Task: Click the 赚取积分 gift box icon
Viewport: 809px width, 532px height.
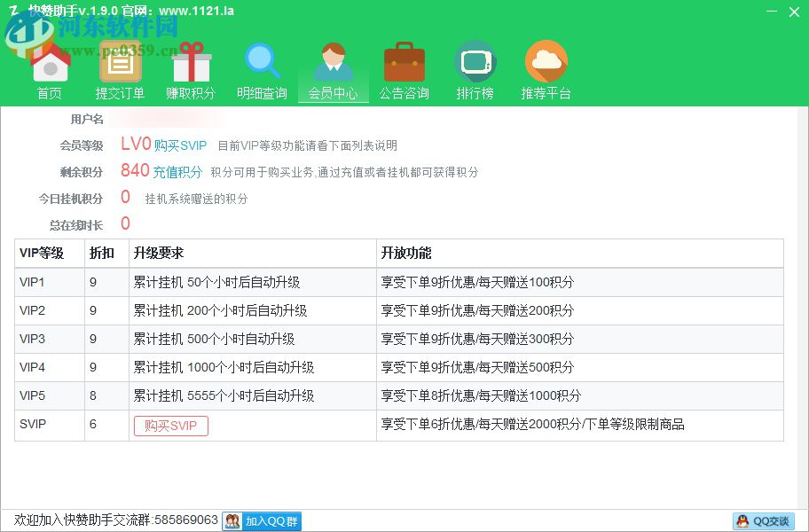Action: [x=192, y=60]
